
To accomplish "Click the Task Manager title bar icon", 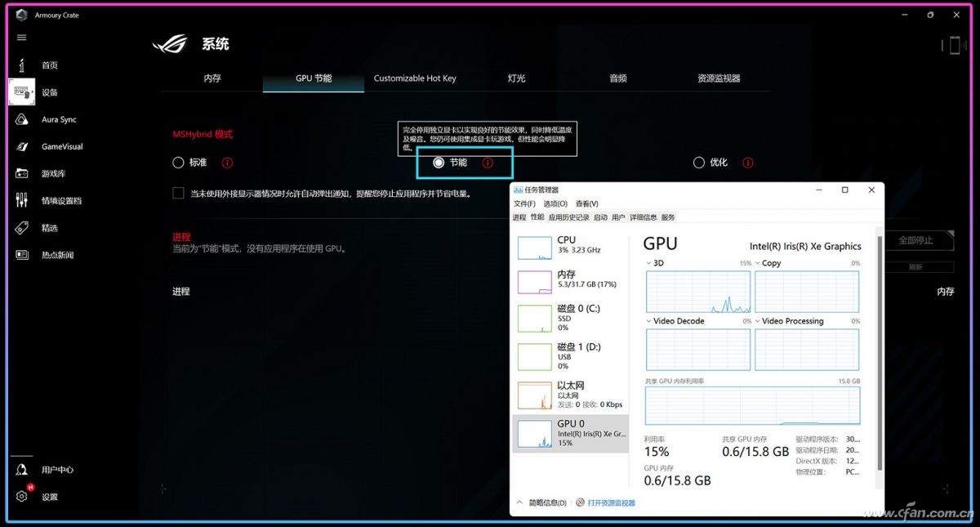I will 518,190.
